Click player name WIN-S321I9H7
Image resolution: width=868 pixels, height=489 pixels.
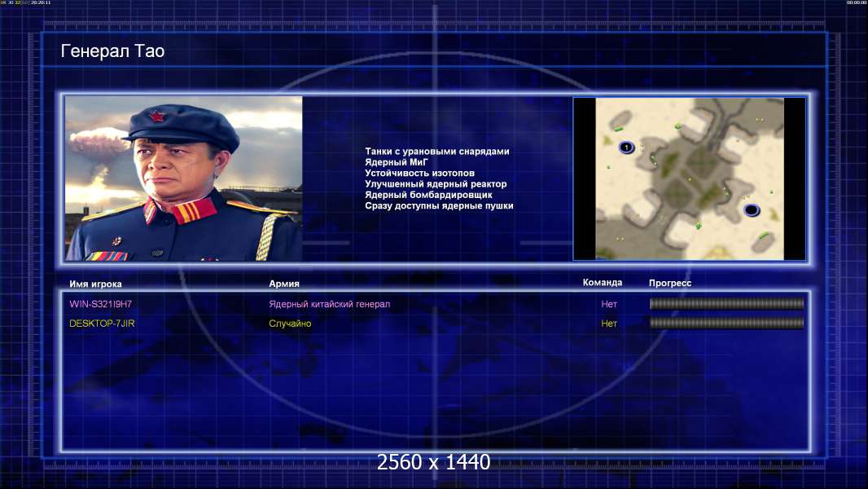coord(101,304)
